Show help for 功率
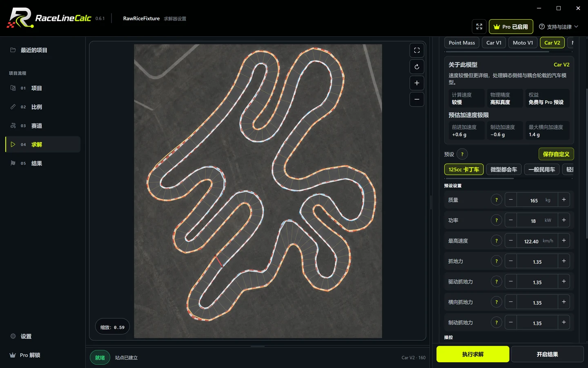588x368 pixels. 497,220
